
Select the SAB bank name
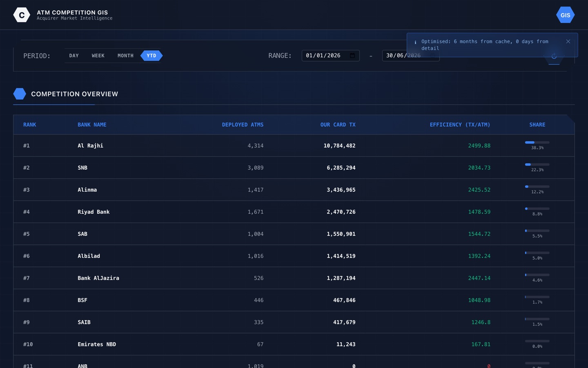(x=82, y=234)
